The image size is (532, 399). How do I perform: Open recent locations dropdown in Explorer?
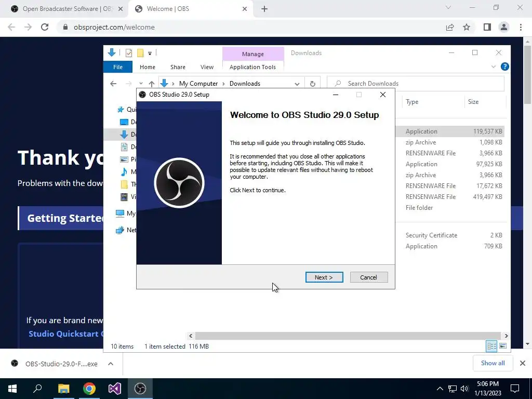(141, 84)
